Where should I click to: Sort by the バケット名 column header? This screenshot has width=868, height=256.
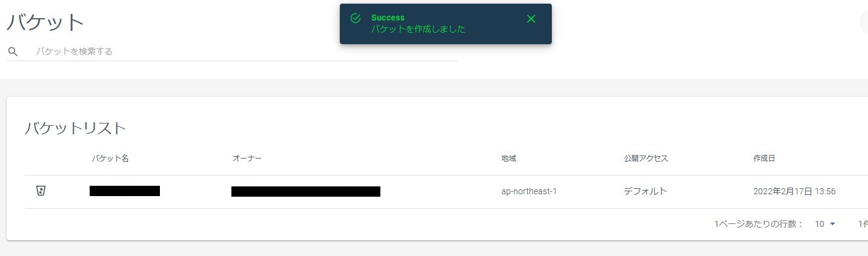pyautogui.click(x=110, y=159)
